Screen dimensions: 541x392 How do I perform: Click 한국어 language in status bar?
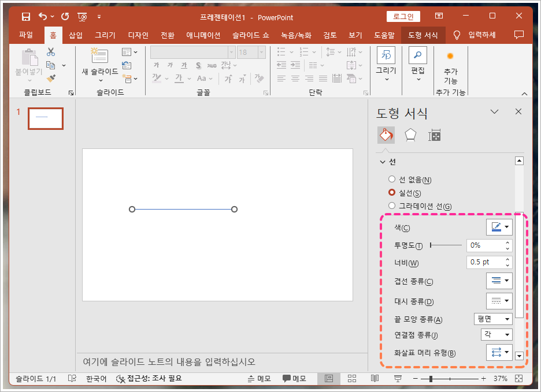coord(96,379)
